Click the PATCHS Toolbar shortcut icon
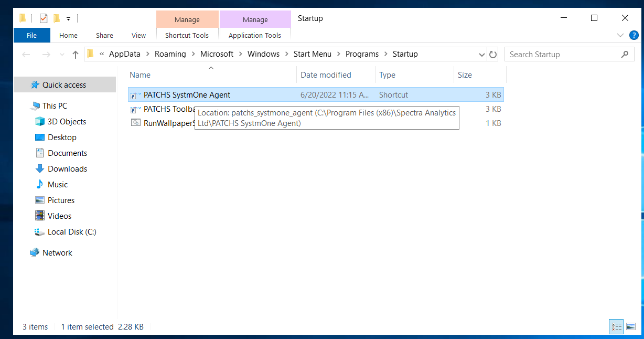Image resolution: width=644 pixels, height=339 pixels. [135, 109]
